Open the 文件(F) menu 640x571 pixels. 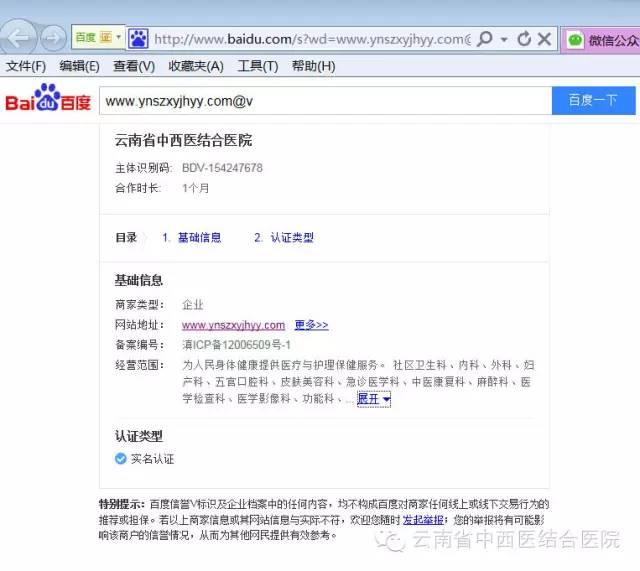26,66
